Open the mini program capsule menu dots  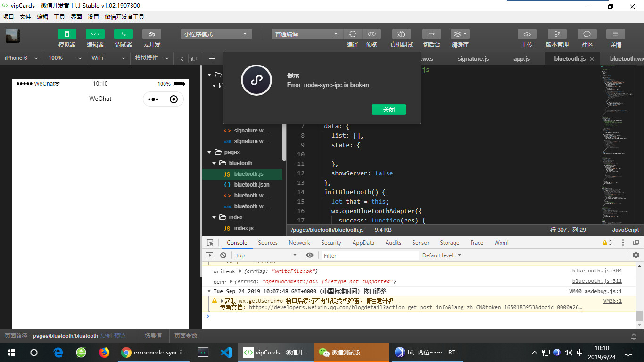(x=153, y=99)
